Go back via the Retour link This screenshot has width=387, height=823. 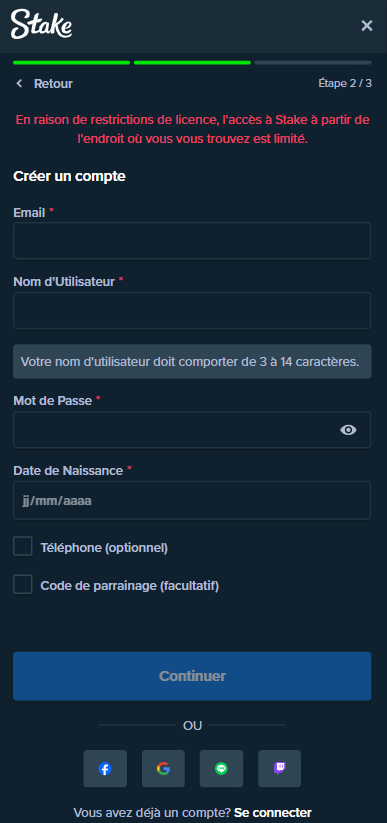(x=53, y=83)
